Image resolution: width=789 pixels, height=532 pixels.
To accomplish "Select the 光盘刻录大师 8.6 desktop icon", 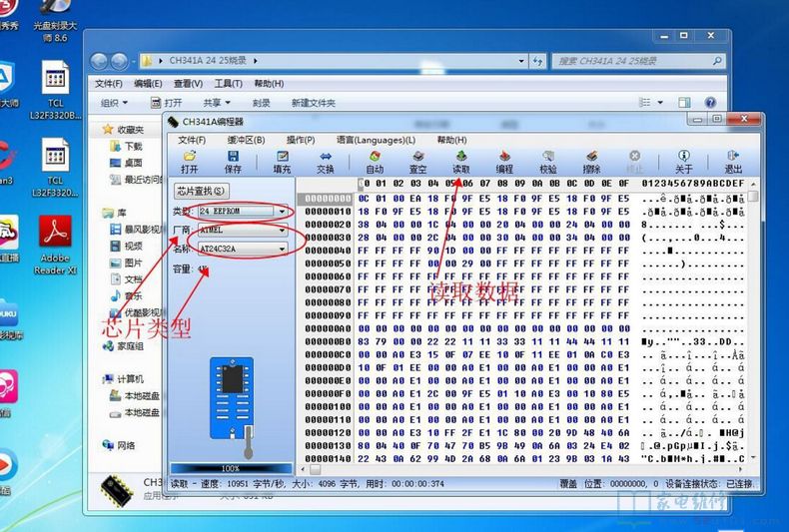I will [x=55, y=21].
